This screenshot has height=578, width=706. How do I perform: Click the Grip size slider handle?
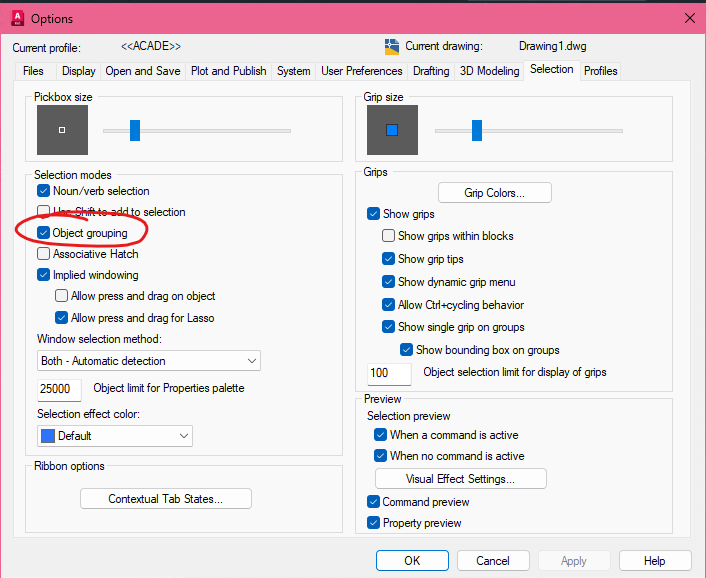click(x=477, y=131)
